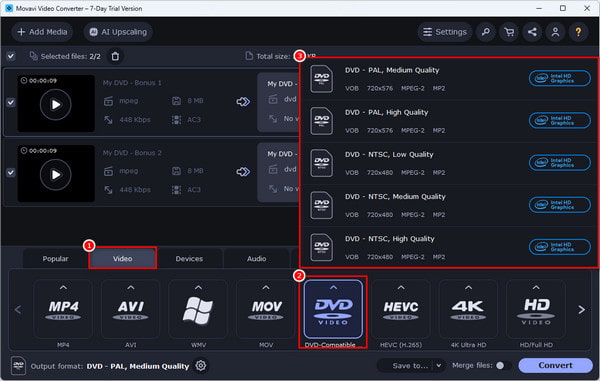Expand presets chevron above HEVC
This screenshot has height=381, width=600.
pos(401,287)
